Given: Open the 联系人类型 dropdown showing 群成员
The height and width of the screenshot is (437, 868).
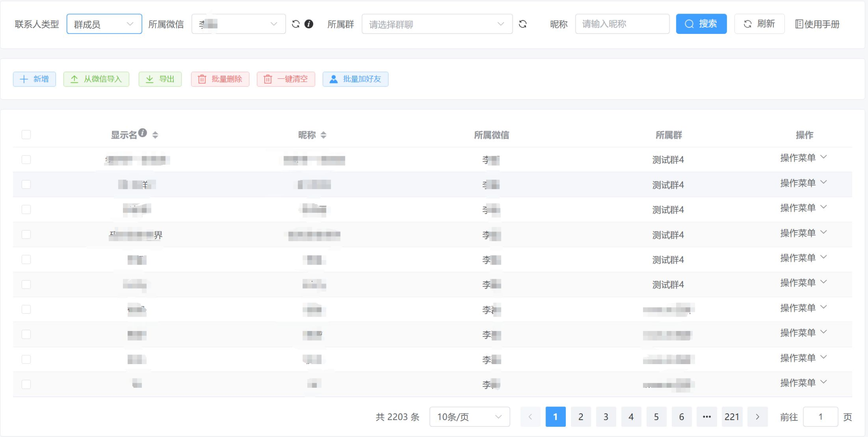Looking at the screenshot, I should tap(104, 24).
